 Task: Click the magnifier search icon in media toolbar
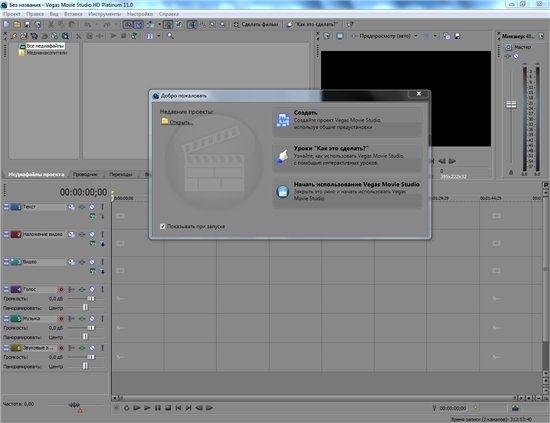click(x=170, y=36)
